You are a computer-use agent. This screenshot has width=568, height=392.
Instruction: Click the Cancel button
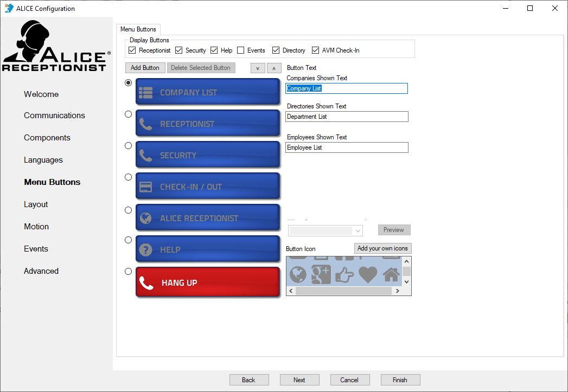coord(349,380)
